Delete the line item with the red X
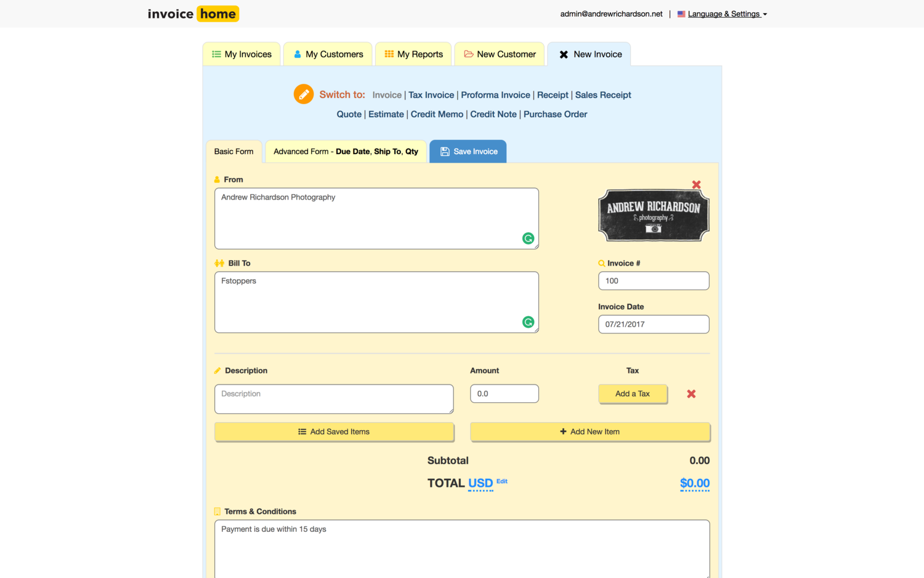 point(691,394)
